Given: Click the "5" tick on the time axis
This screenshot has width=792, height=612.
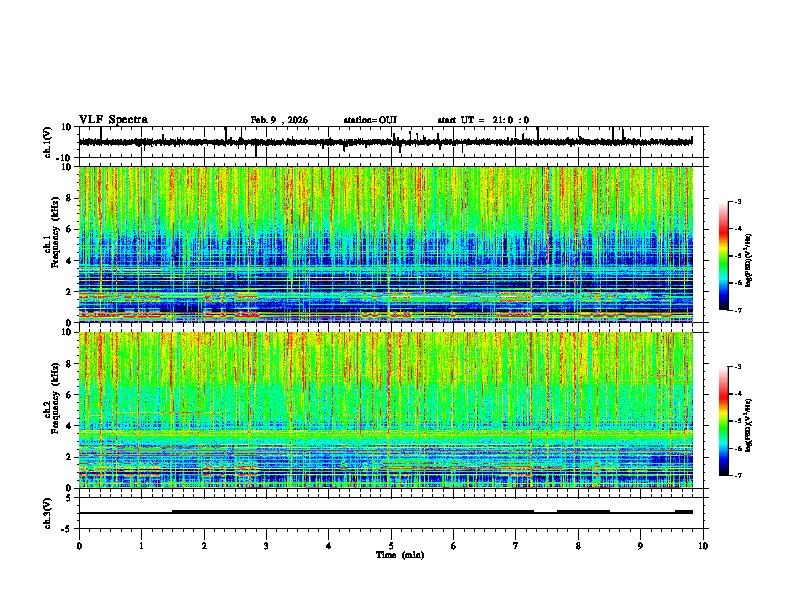Looking at the screenshot, I should click(x=391, y=546).
